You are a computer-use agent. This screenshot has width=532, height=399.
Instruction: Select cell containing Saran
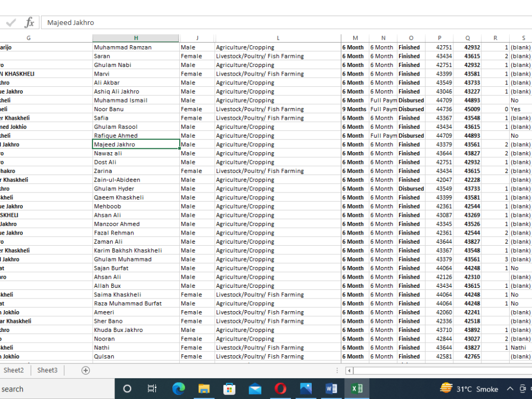(136, 56)
